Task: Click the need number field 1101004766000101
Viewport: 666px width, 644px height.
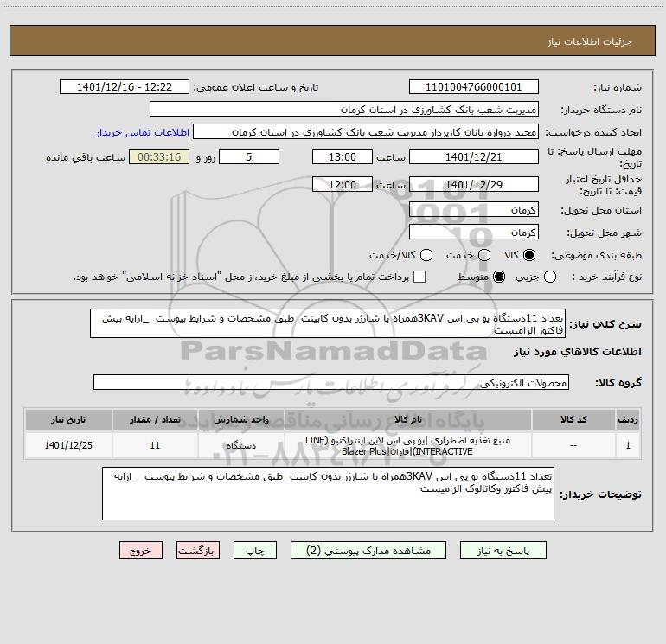Action: click(x=474, y=87)
